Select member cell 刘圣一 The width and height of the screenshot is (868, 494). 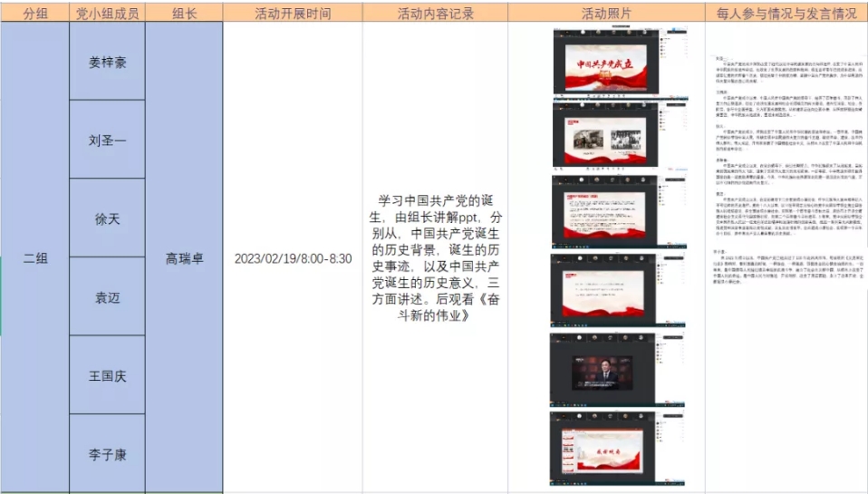point(107,140)
